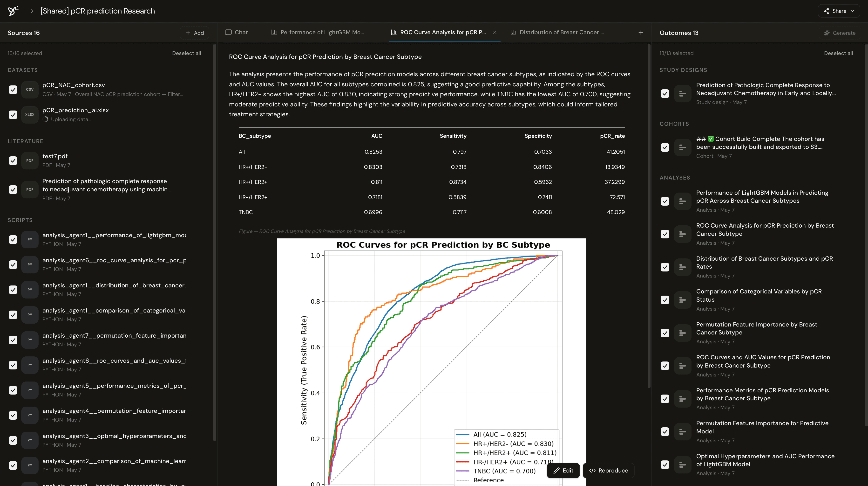Toggle checkbox for Permutation Feature Importance for Predictive Model
The height and width of the screenshot is (486, 868).
(x=665, y=432)
